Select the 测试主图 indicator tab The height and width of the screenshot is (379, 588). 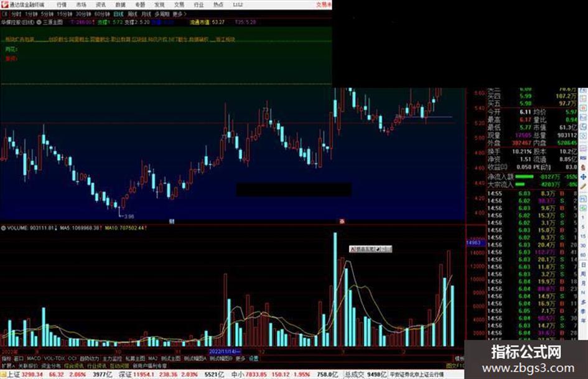click(170, 358)
